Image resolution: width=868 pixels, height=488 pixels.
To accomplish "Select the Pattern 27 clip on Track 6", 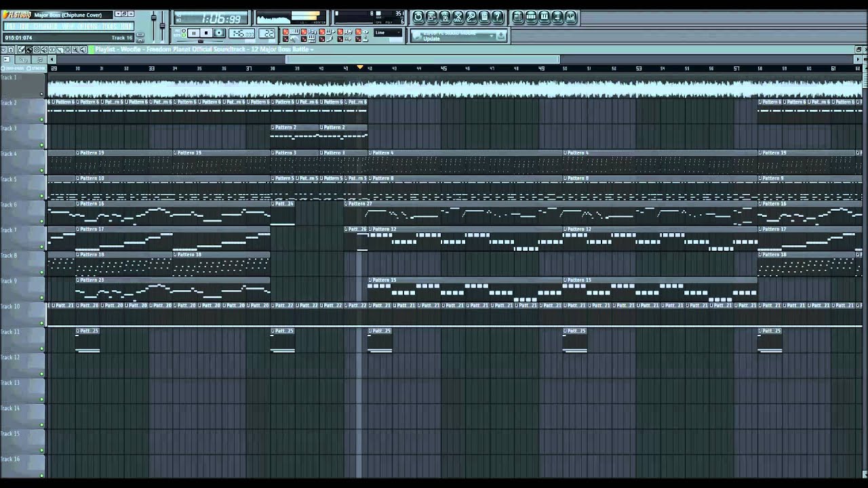I will [551, 213].
